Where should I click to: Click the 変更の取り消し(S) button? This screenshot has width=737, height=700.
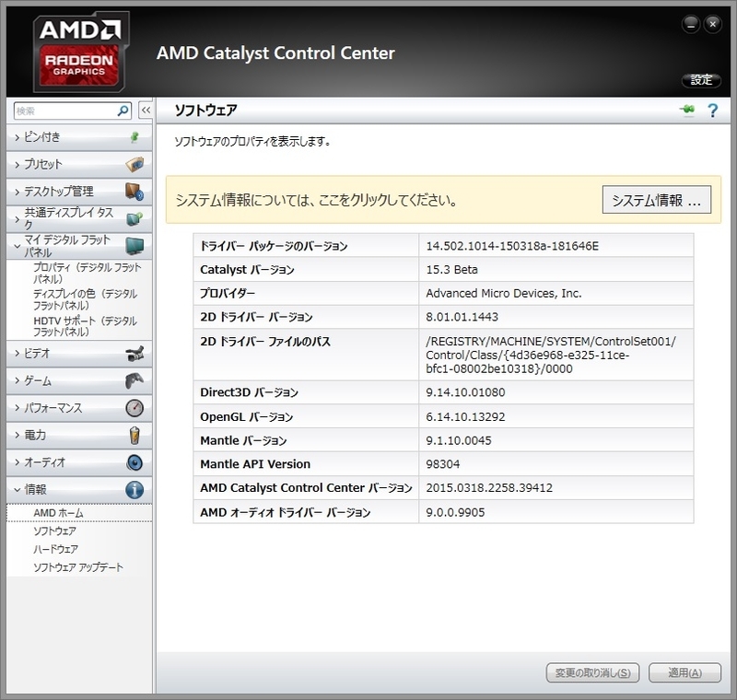592,672
